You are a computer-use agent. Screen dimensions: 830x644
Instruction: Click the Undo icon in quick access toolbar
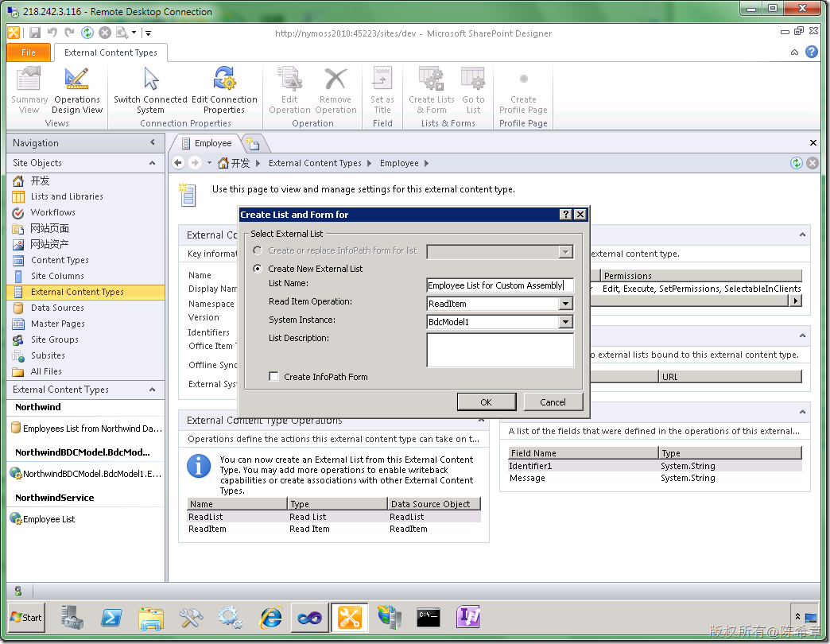coord(52,33)
